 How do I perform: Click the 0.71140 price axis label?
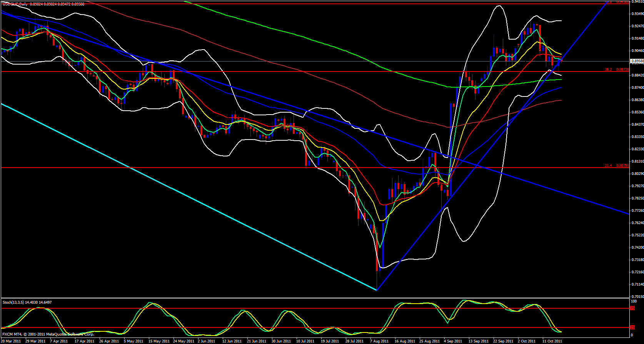pos(637,284)
